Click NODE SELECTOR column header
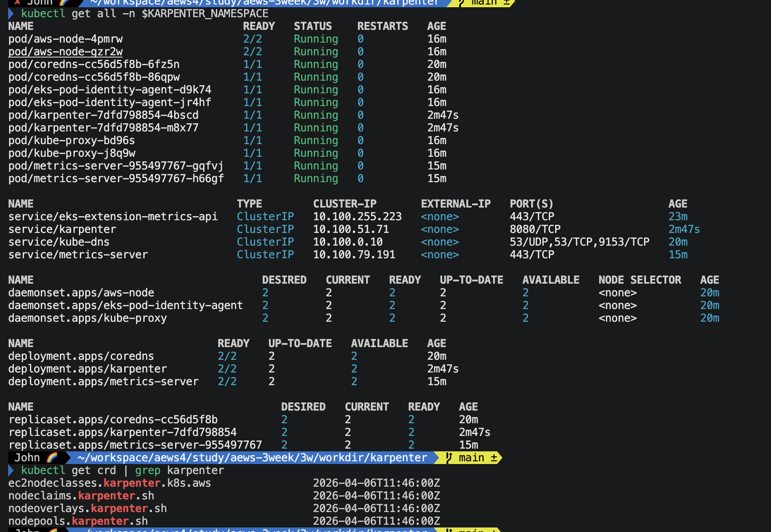 pyautogui.click(x=640, y=280)
